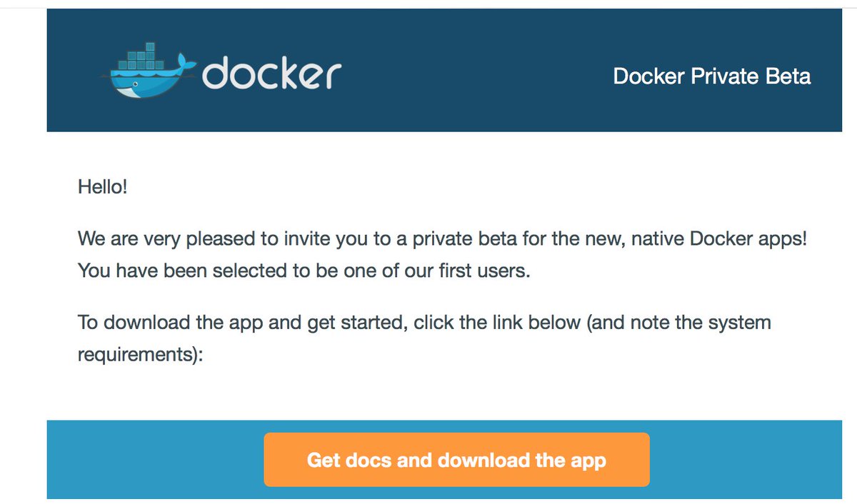Click the topmost container box on the logo

pos(150,46)
